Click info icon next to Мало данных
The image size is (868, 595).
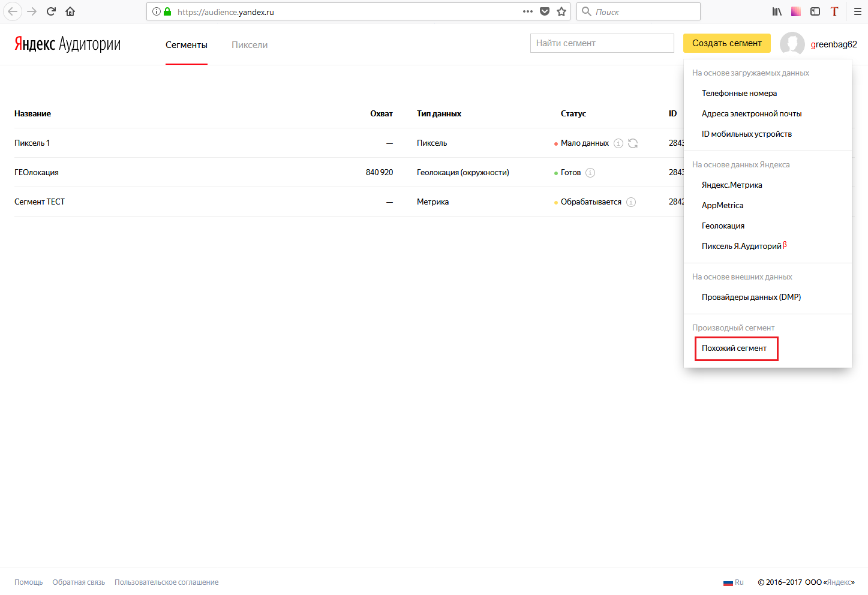618,143
